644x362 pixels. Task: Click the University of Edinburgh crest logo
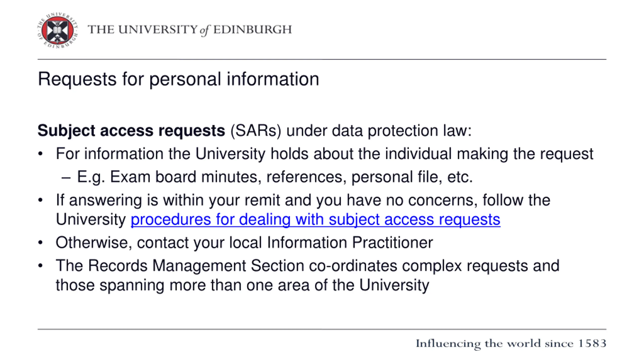[57, 30]
